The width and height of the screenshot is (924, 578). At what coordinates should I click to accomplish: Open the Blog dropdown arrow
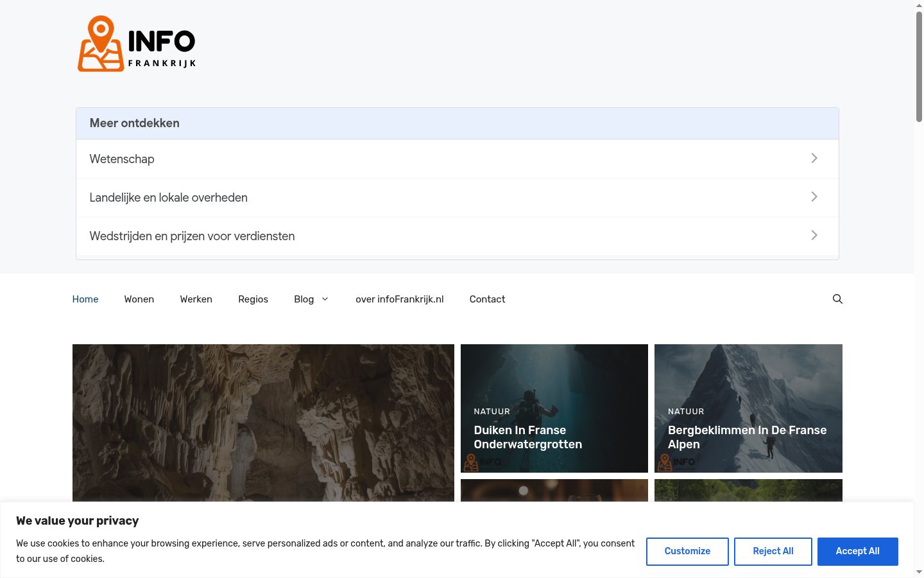(x=325, y=299)
